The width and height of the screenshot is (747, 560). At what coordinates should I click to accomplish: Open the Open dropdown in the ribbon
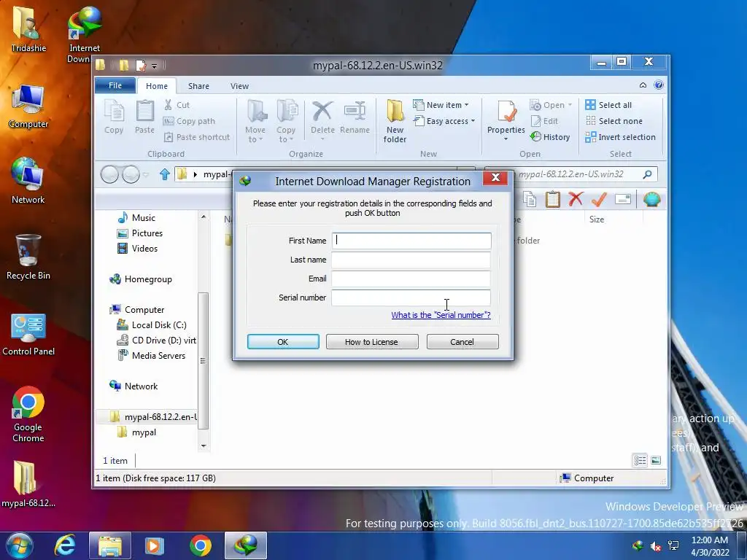[551, 105]
